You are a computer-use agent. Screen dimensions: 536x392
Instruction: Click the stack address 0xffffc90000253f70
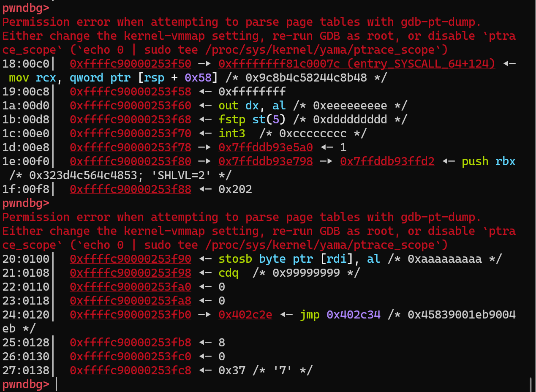pos(130,133)
